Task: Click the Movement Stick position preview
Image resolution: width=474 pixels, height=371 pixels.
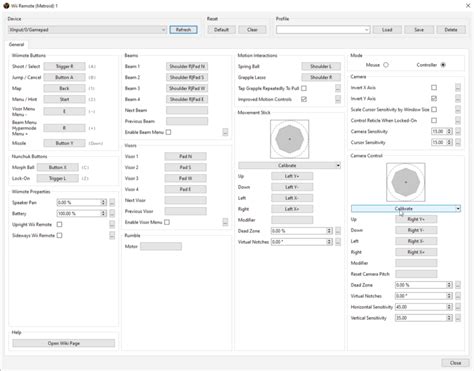Action: click(x=290, y=139)
